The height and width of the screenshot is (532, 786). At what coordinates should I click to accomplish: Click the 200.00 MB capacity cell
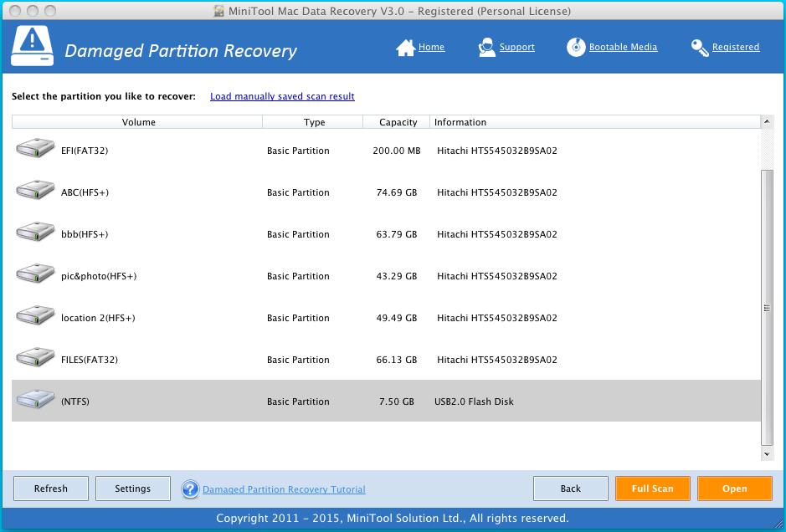point(397,151)
